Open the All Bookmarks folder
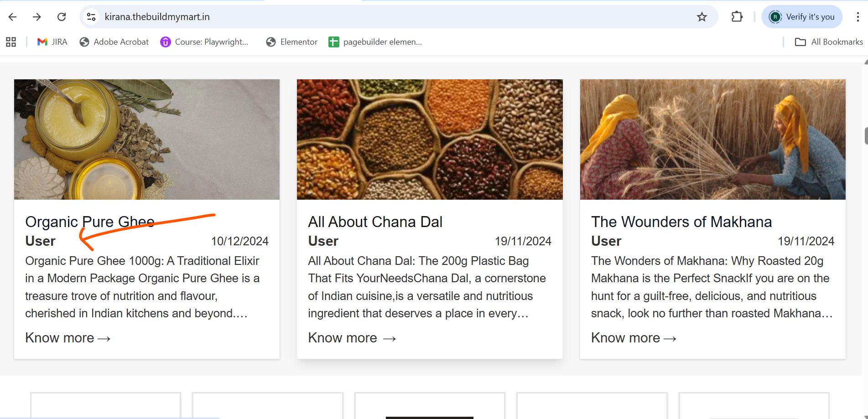 tap(829, 42)
